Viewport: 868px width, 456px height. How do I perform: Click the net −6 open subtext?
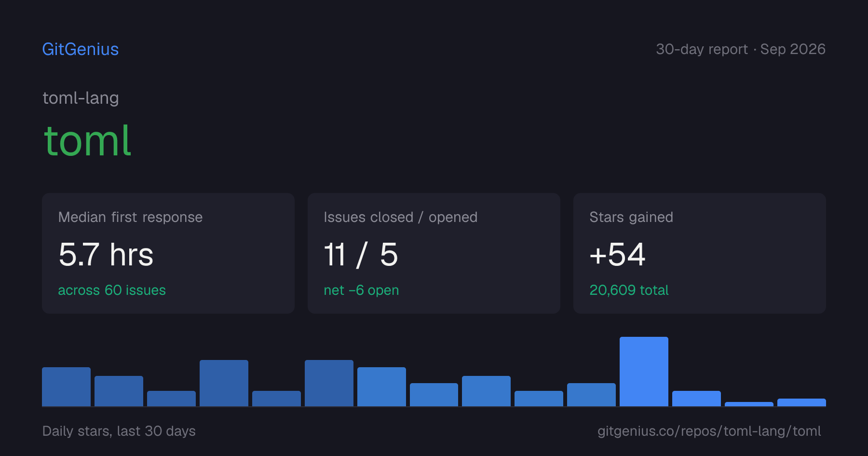click(361, 290)
